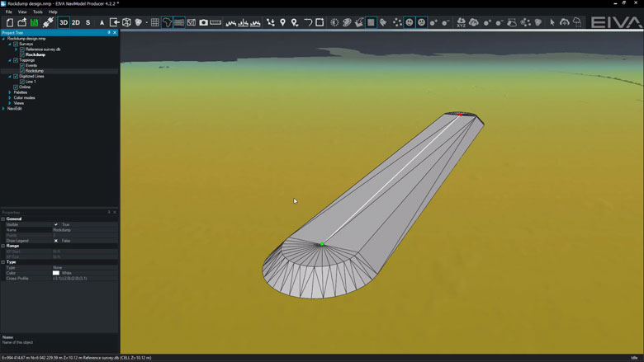Toggle the Events checkbox in tree
This screenshot has width=644, height=362.
point(21,65)
